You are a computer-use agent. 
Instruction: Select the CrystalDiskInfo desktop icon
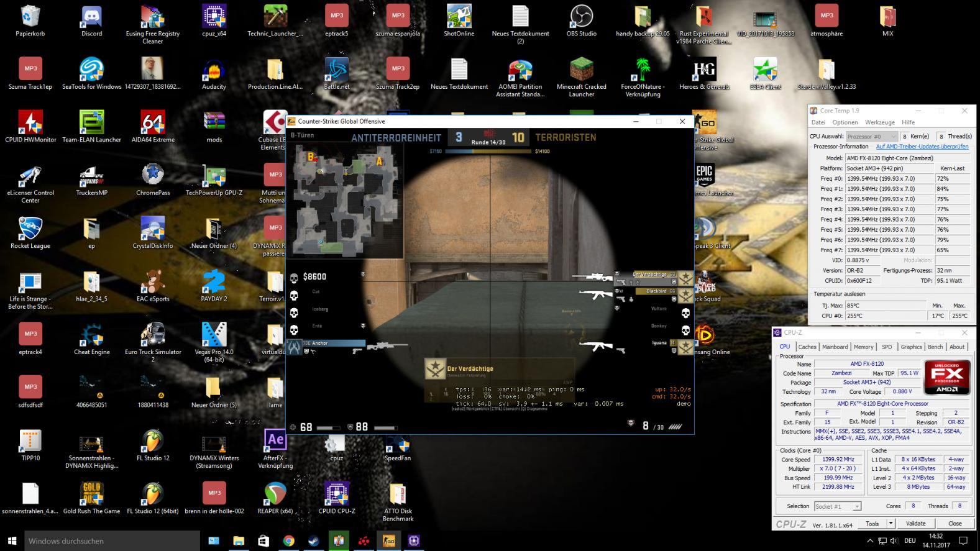pyautogui.click(x=153, y=233)
